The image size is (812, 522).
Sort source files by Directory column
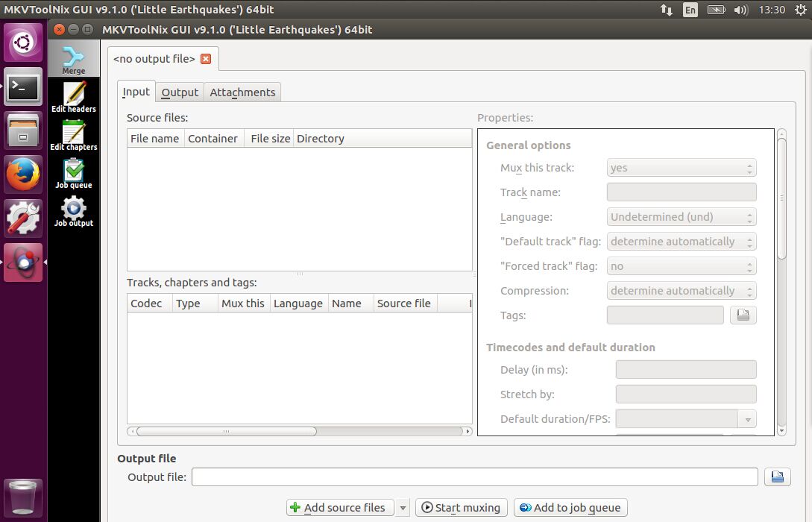(x=383, y=139)
